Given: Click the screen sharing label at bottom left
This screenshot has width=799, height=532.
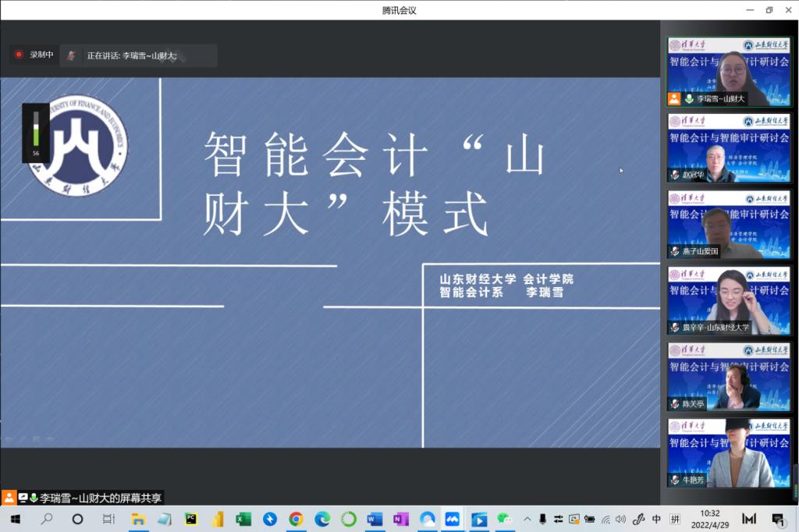Looking at the screenshot, I should click(101, 498).
